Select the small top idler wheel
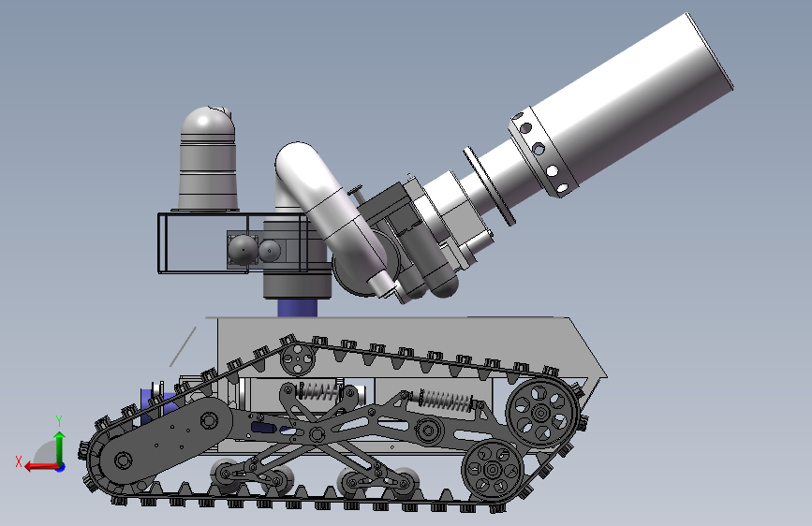The height and width of the screenshot is (526, 812). click(x=298, y=358)
